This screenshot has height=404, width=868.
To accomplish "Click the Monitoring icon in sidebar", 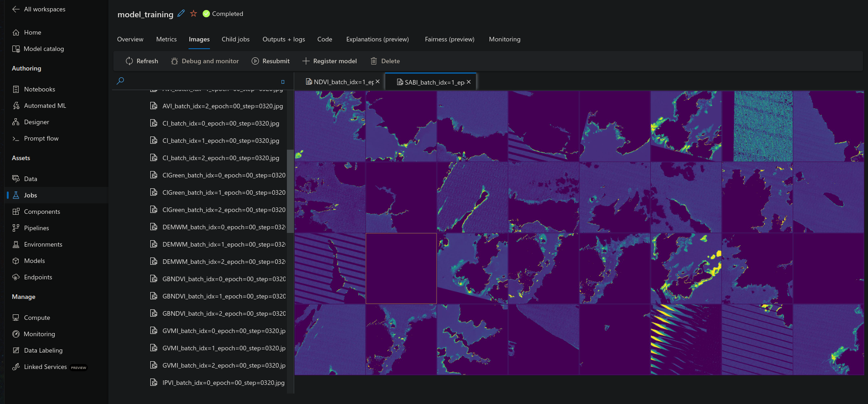I will pos(16,334).
